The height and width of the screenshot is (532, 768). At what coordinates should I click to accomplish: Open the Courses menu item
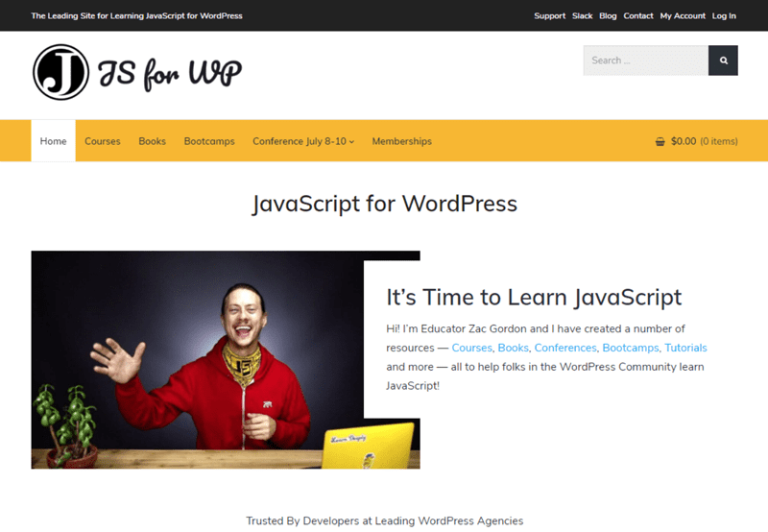coord(103,141)
